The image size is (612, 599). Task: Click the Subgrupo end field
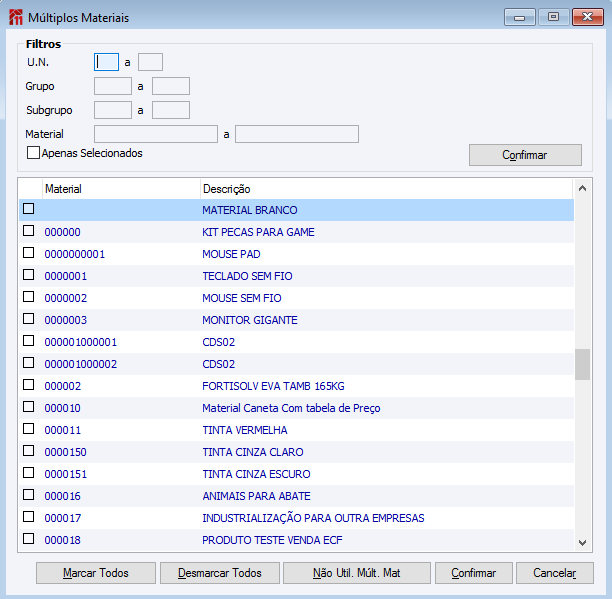[x=171, y=110]
